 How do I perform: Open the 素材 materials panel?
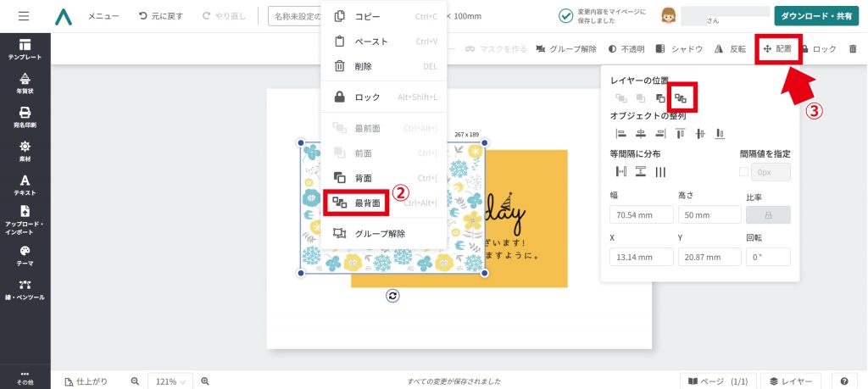point(25,151)
